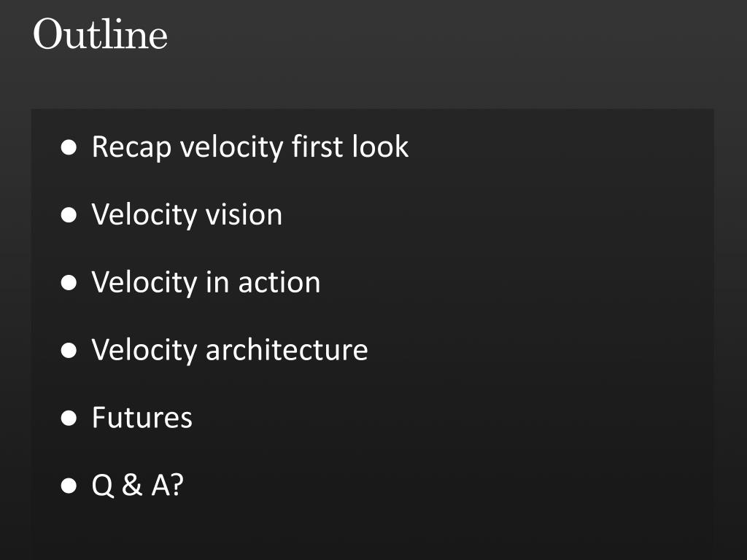Click the bullet dot before "Futures"
Image resolution: width=747 pixels, height=560 pixels.
pos(69,418)
